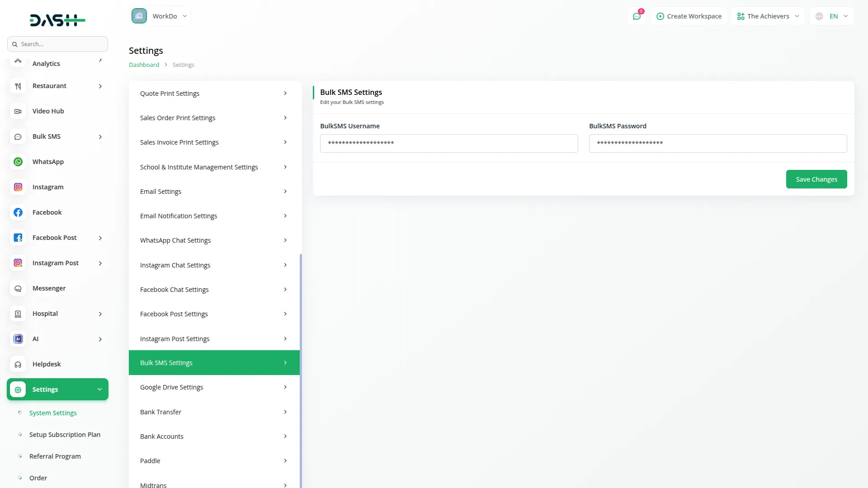Screen dimensions: 868x488
Task: Click the WhatsApp icon in sidebar
Action: (18, 162)
